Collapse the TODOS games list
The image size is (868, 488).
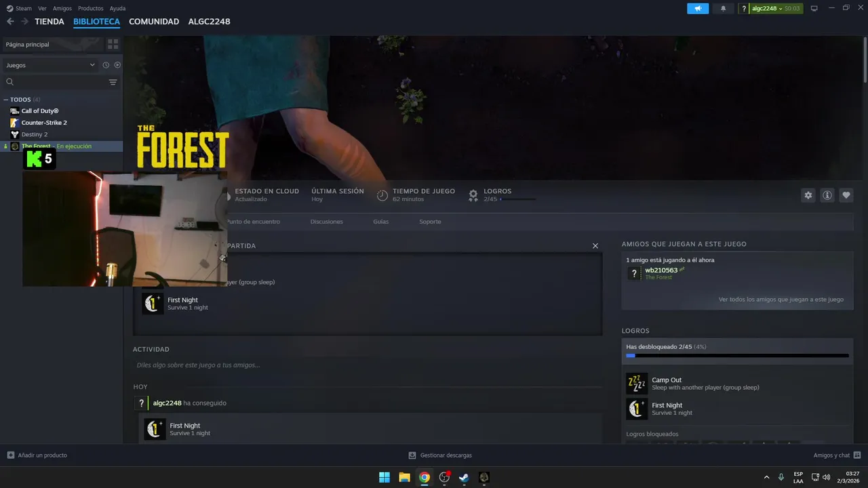5,100
